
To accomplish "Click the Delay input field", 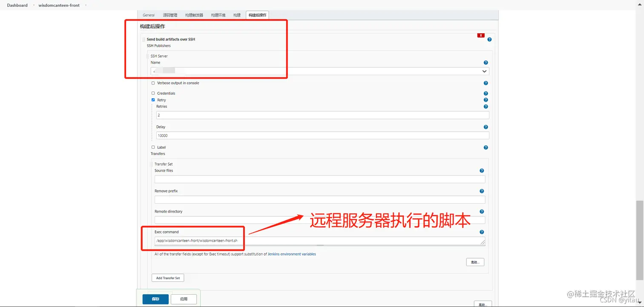I will pos(323,135).
